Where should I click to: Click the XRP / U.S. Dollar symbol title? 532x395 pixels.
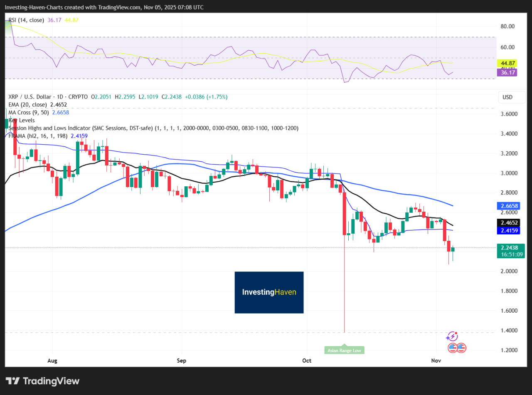coord(29,96)
